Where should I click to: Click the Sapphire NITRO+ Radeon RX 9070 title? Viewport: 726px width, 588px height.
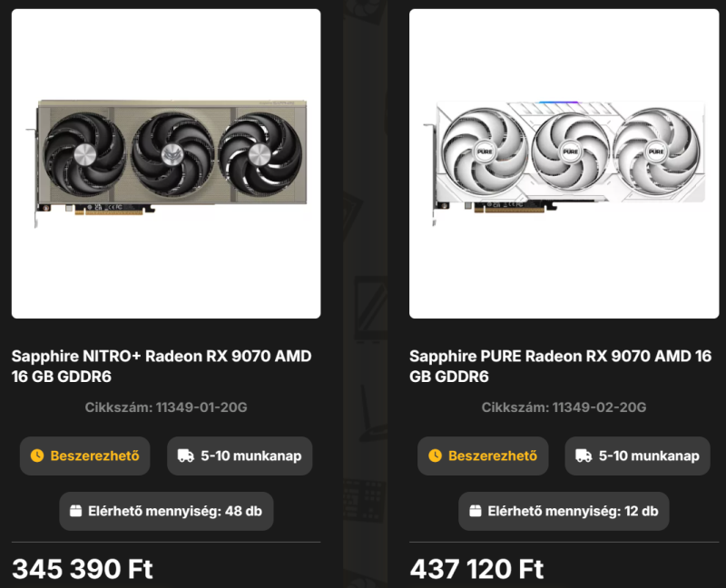(162, 367)
